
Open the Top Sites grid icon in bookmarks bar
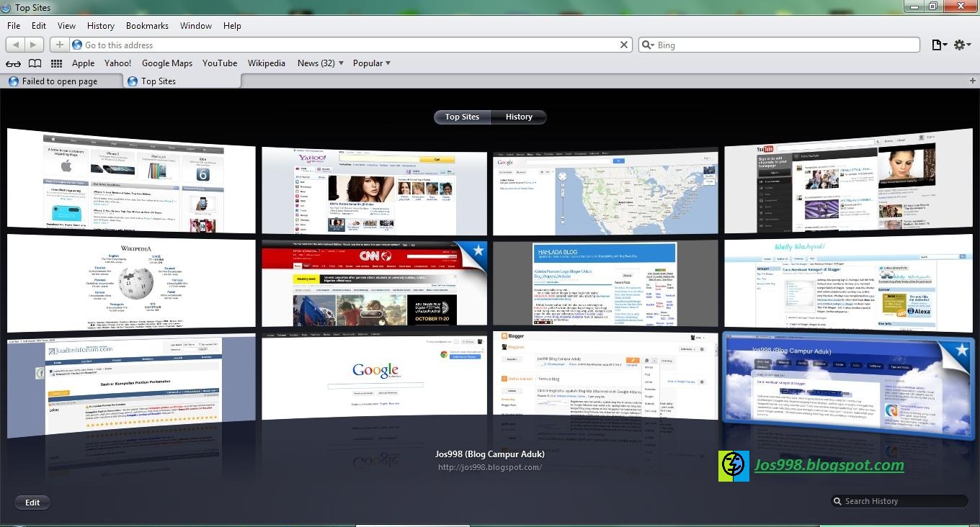tap(56, 63)
